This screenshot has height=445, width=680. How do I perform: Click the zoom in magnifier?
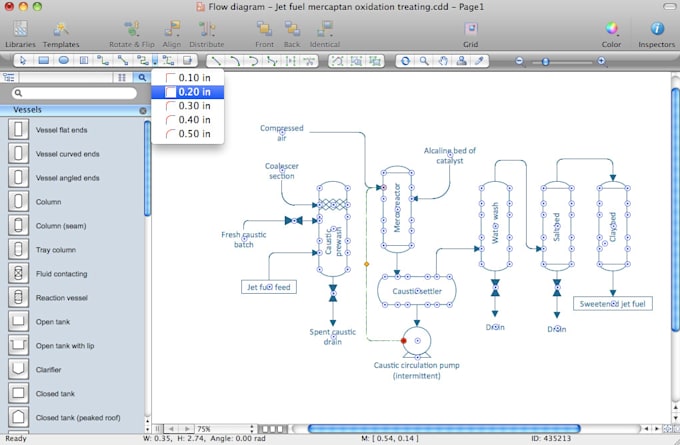click(602, 62)
